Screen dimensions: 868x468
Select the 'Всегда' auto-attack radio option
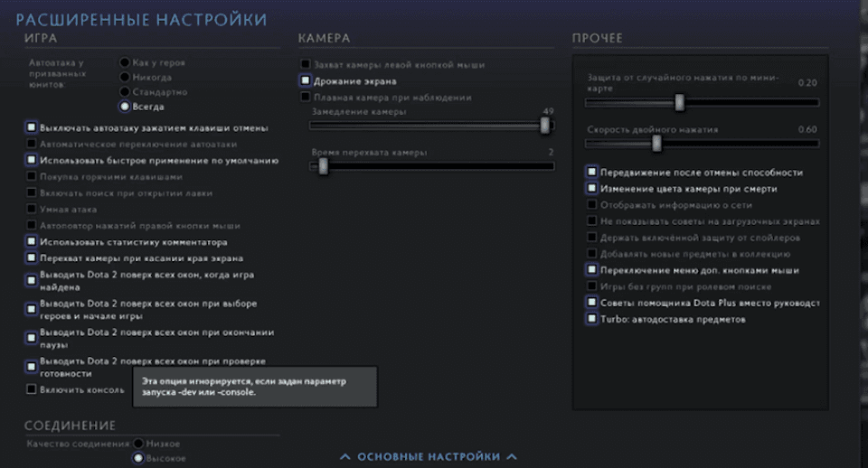click(125, 107)
